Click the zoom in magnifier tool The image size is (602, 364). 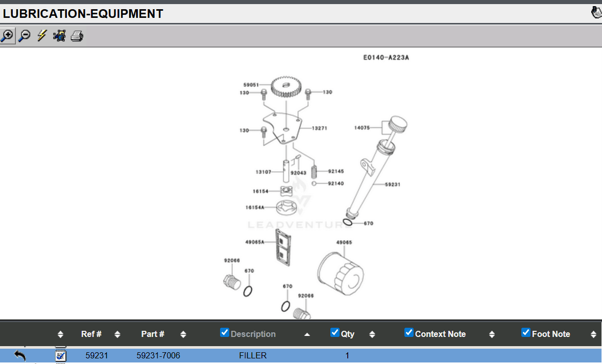7,36
